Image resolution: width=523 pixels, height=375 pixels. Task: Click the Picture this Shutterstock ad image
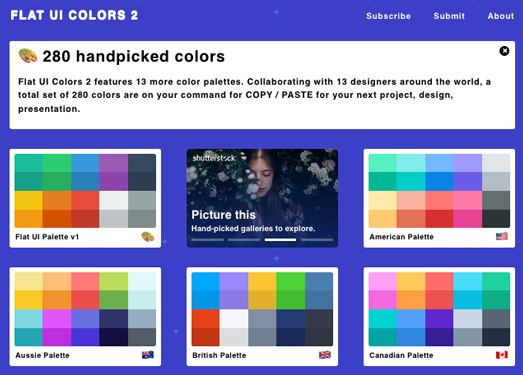tap(262, 198)
